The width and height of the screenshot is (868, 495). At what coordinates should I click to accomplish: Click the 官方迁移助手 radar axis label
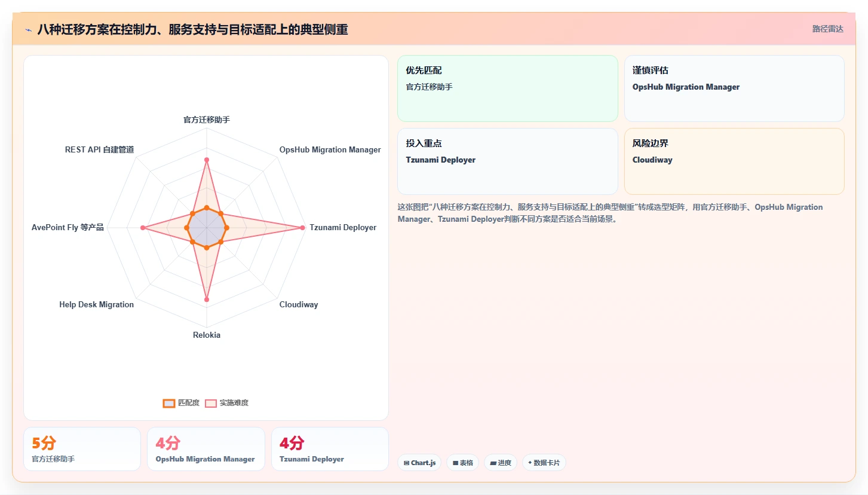[207, 120]
